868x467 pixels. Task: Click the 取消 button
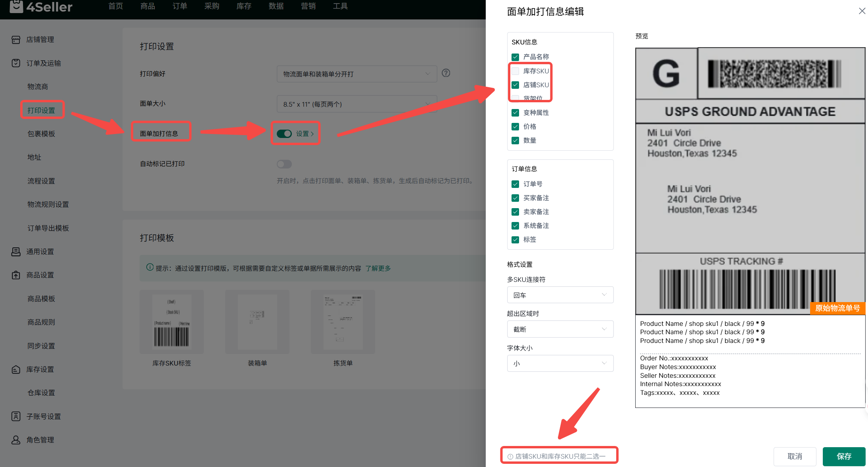[x=794, y=456]
